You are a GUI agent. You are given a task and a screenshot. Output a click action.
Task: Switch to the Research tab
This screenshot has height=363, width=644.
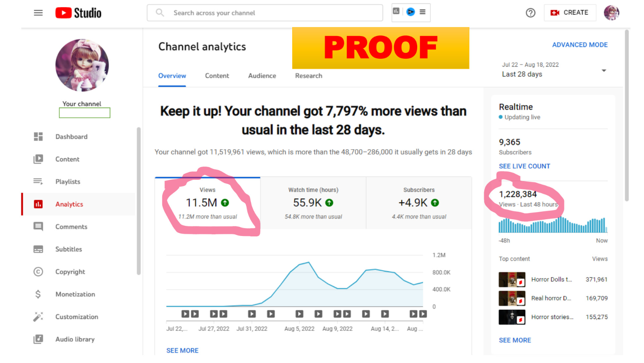click(309, 76)
